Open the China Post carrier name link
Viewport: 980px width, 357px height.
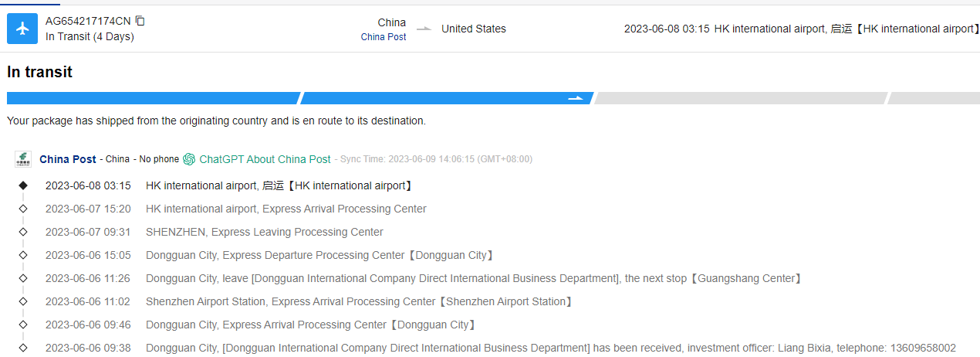(x=68, y=159)
